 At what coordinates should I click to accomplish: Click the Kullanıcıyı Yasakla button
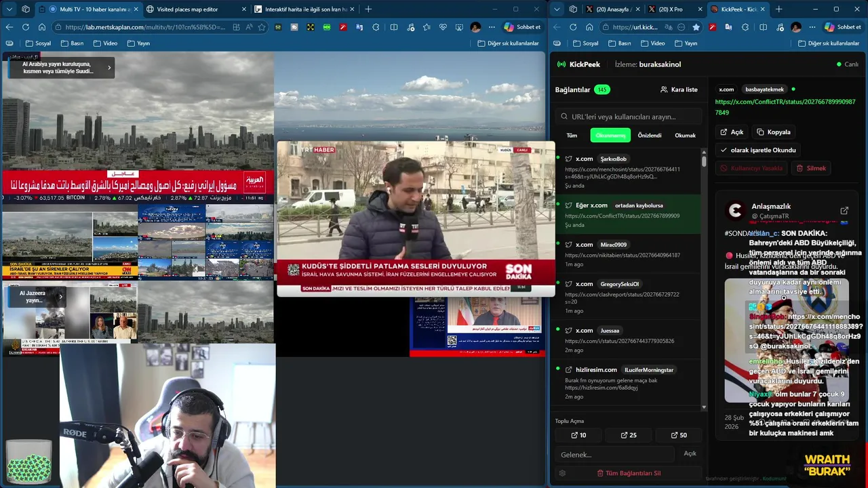[751, 168]
